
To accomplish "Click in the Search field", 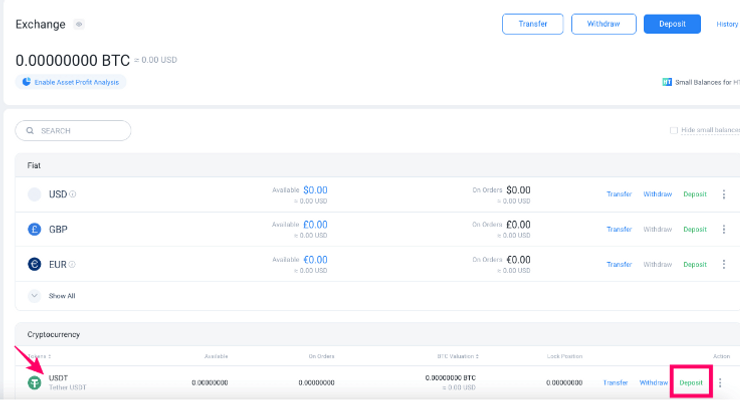I will pyautogui.click(x=73, y=131).
